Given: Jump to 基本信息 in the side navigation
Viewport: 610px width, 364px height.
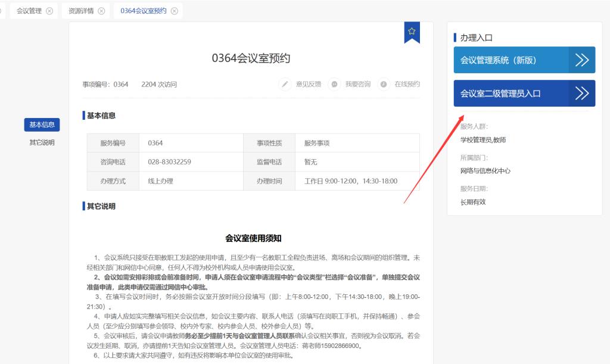Looking at the screenshot, I should click(x=42, y=125).
